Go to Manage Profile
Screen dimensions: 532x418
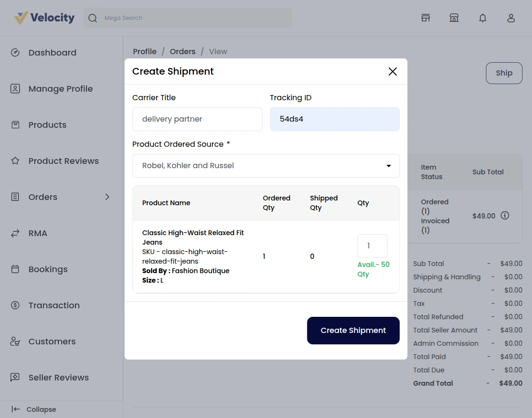point(60,89)
